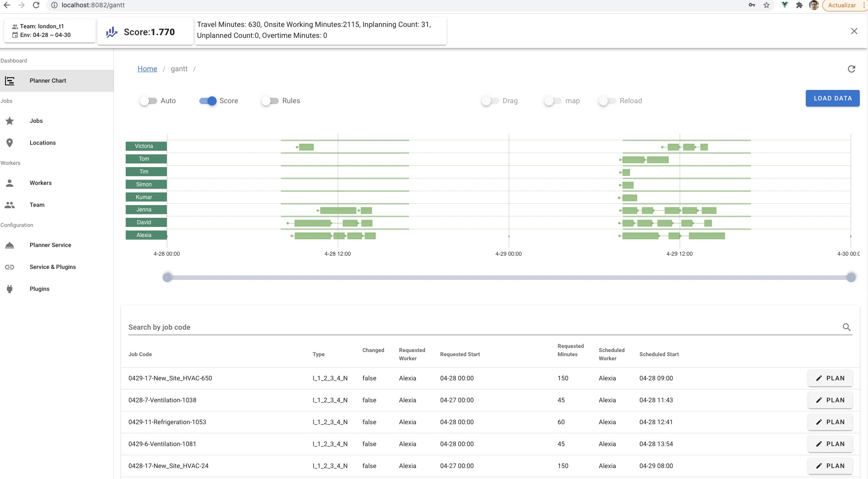Select the Jobs star icon in sidebar
This screenshot has height=479, width=868.
10,121
